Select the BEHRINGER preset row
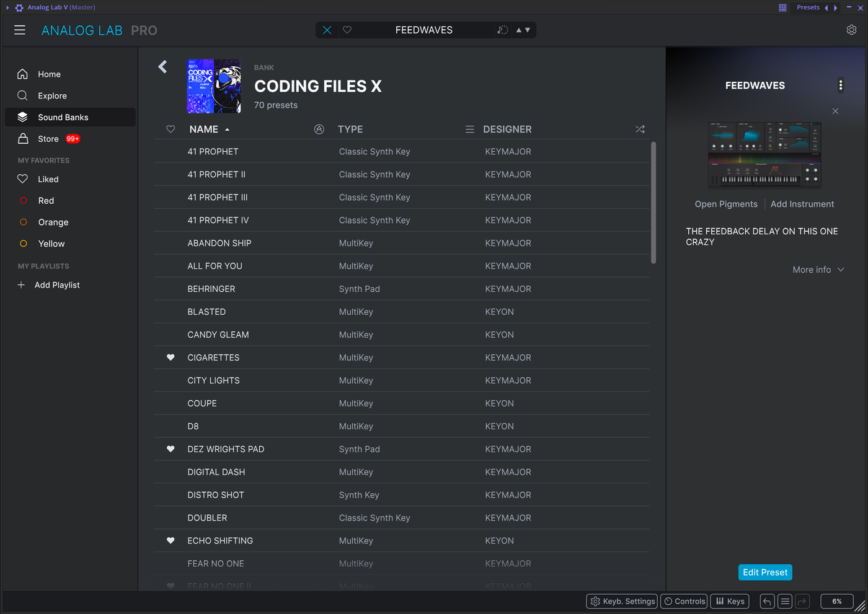The image size is (868, 614). click(x=402, y=289)
